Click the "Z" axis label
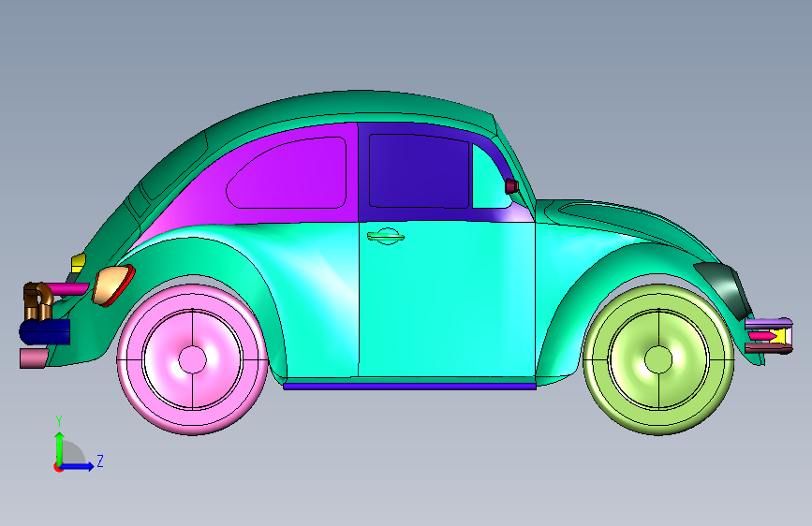This screenshot has height=526, width=812. (x=100, y=460)
